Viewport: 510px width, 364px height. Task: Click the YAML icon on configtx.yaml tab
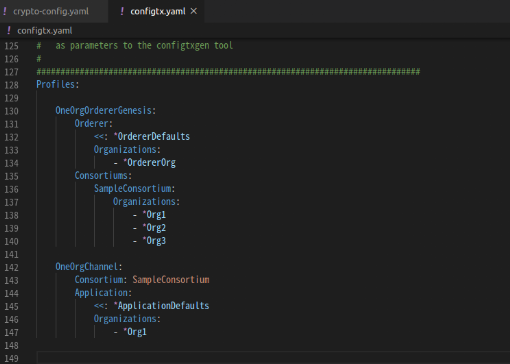point(122,11)
